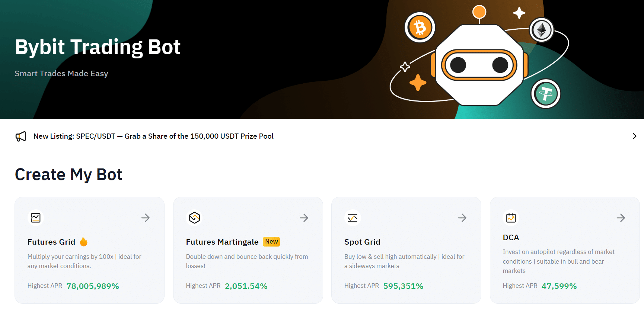This screenshot has width=644, height=309.
Task: Click the Futures Grid chart icon
Action: coord(36,218)
